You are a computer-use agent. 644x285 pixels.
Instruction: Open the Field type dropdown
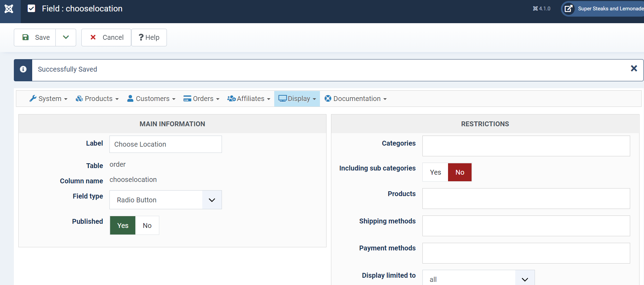pyautogui.click(x=166, y=200)
